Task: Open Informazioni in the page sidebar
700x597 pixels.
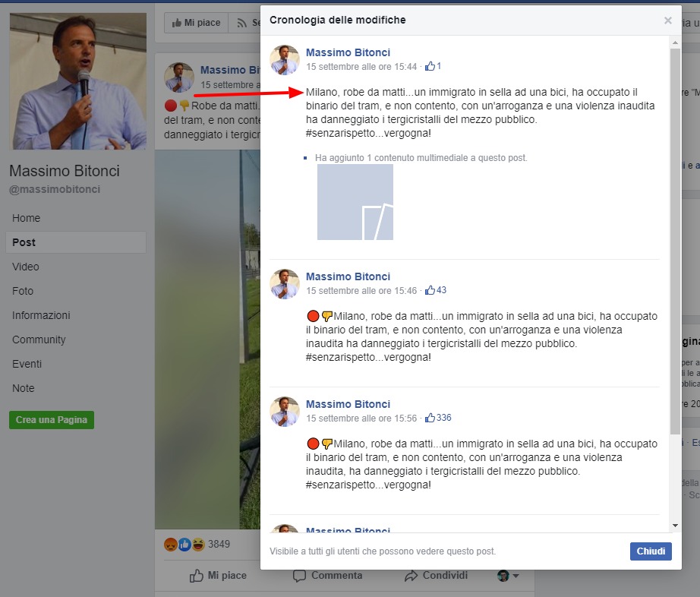Action: tap(41, 316)
